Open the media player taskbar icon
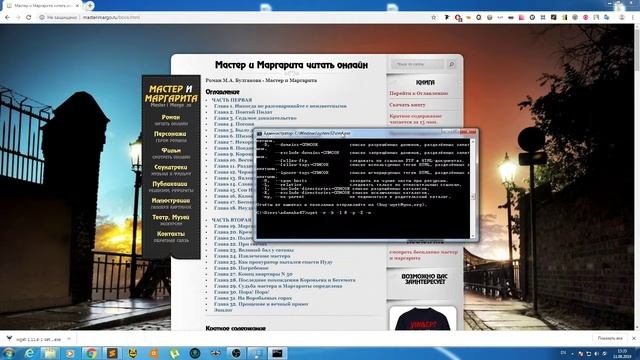 coord(70,353)
